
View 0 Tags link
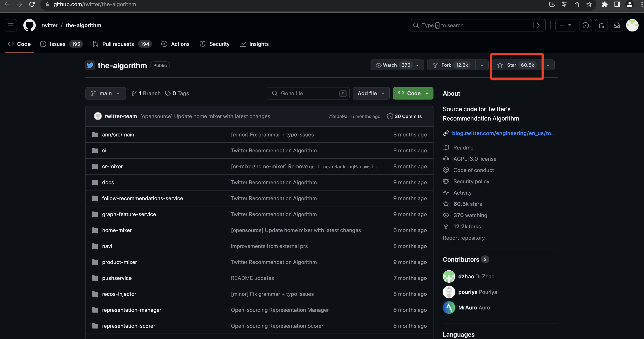177,93
